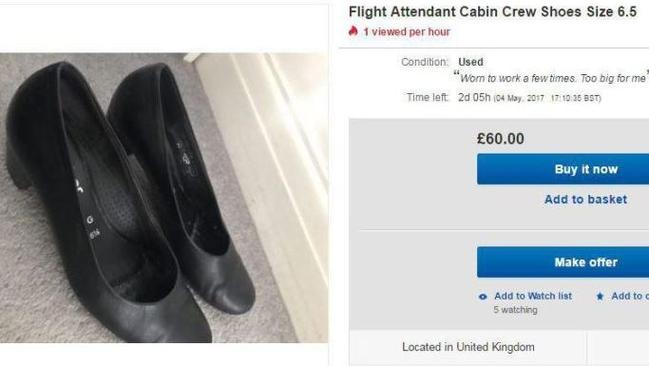Click the star icon beside Add to
Viewport: 649px width, 366px height.
pos(600,296)
